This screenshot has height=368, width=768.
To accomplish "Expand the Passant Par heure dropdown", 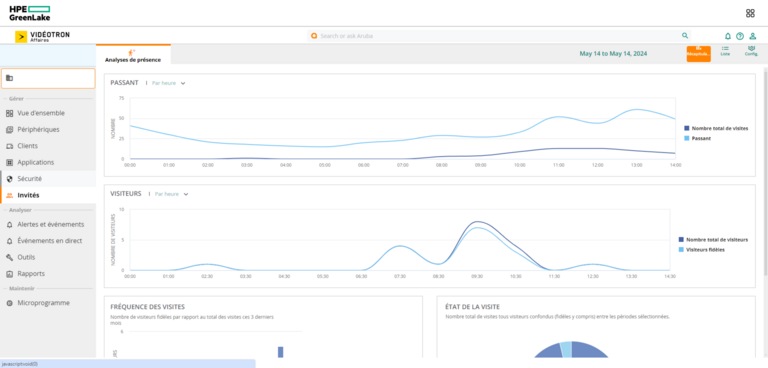I will (x=168, y=83).
